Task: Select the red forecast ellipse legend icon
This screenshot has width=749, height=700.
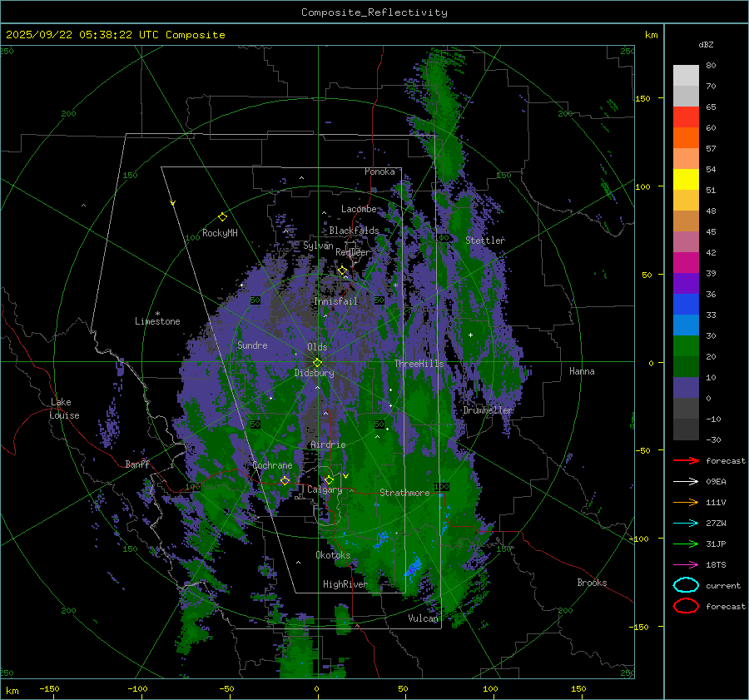Action: tap(686, 606)
